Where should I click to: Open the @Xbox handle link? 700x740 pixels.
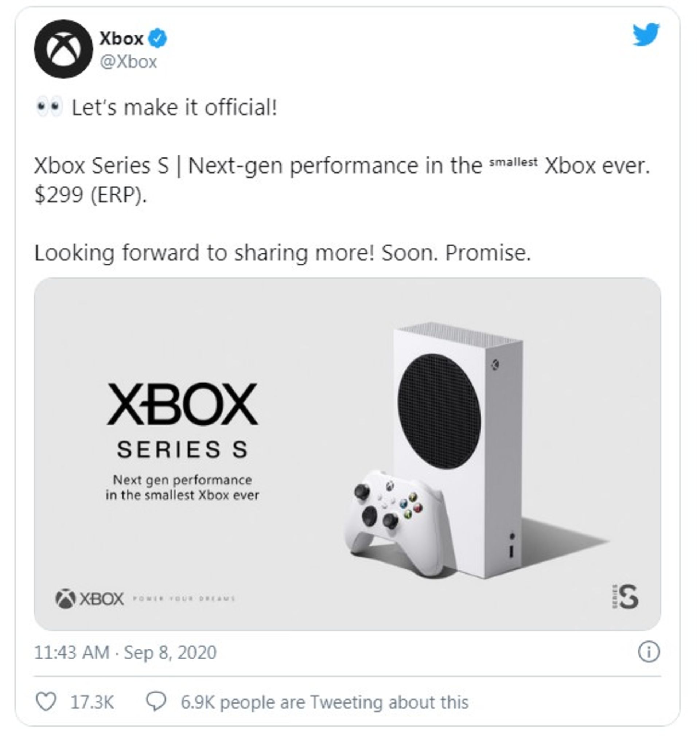click(128, 62)
